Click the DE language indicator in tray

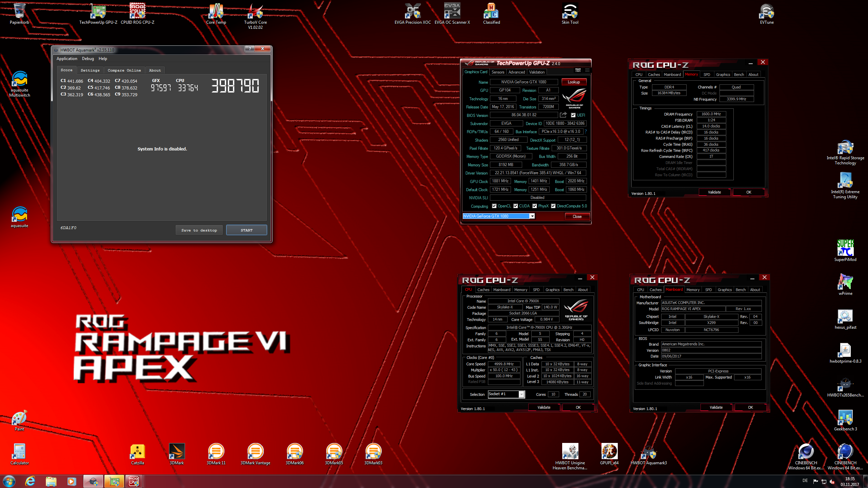[805, 481]
